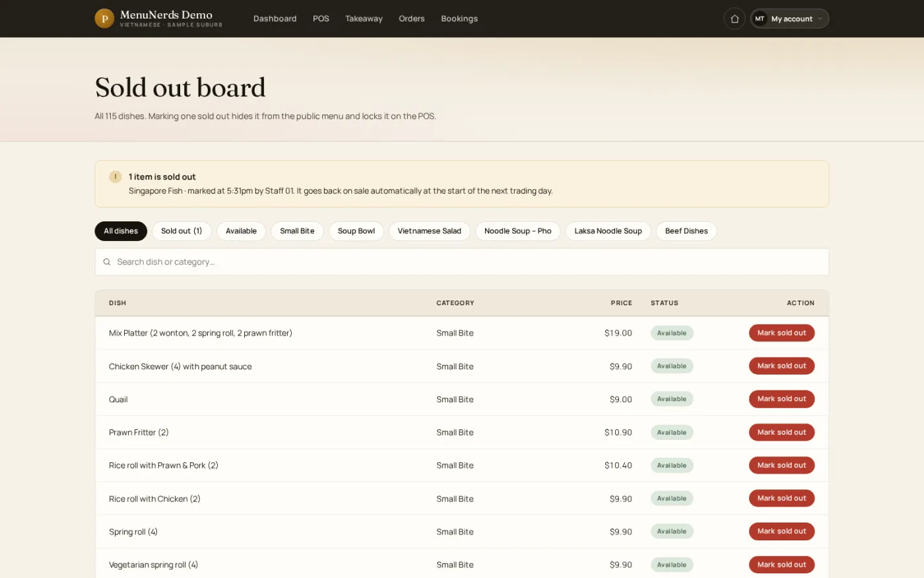Click the $10.90 price
The image size is (924, 578).
coord(618,433)
